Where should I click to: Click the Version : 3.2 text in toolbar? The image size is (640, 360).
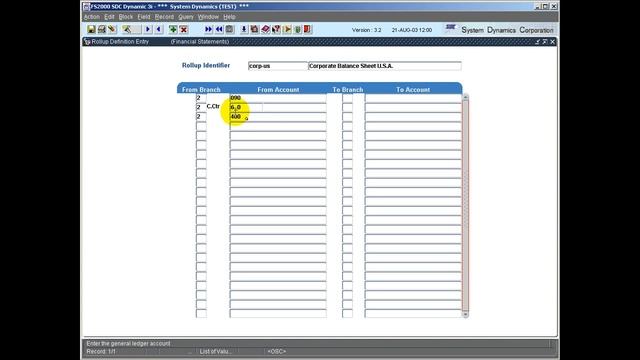[367, 30]
